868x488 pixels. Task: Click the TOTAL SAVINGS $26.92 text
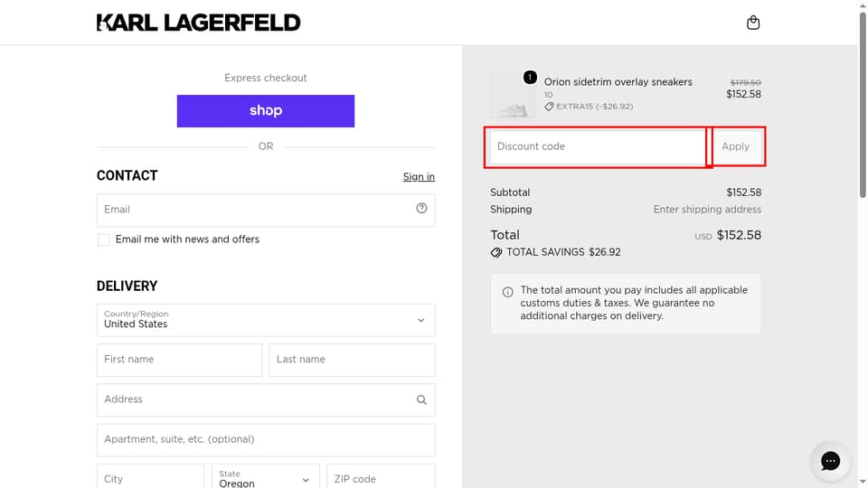click(563, 252)
